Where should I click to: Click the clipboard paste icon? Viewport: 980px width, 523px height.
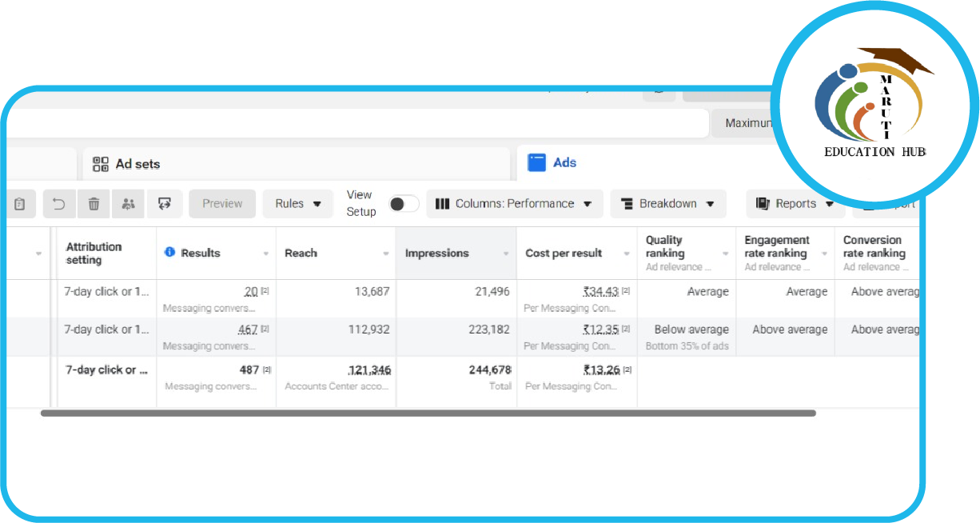pyautogui.click(x=20, y=204)
